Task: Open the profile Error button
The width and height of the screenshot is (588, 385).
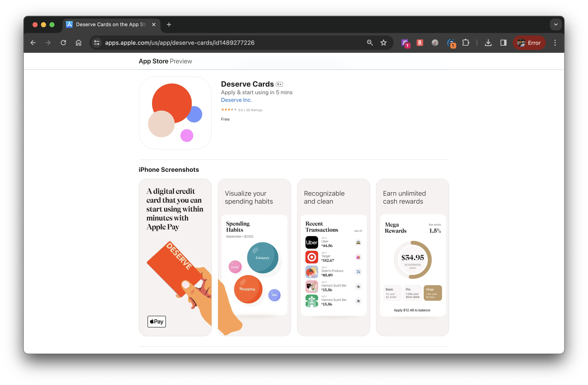Action: point(529,43)
